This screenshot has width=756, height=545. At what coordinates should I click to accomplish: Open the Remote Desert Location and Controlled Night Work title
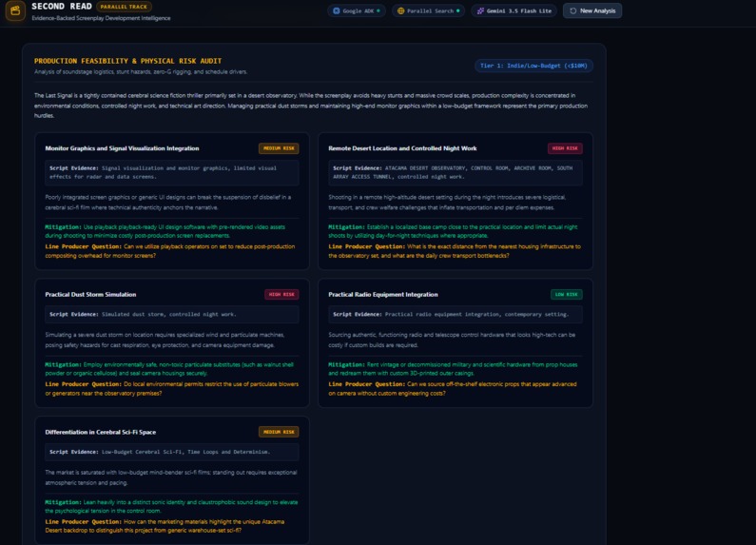[402, 148]
